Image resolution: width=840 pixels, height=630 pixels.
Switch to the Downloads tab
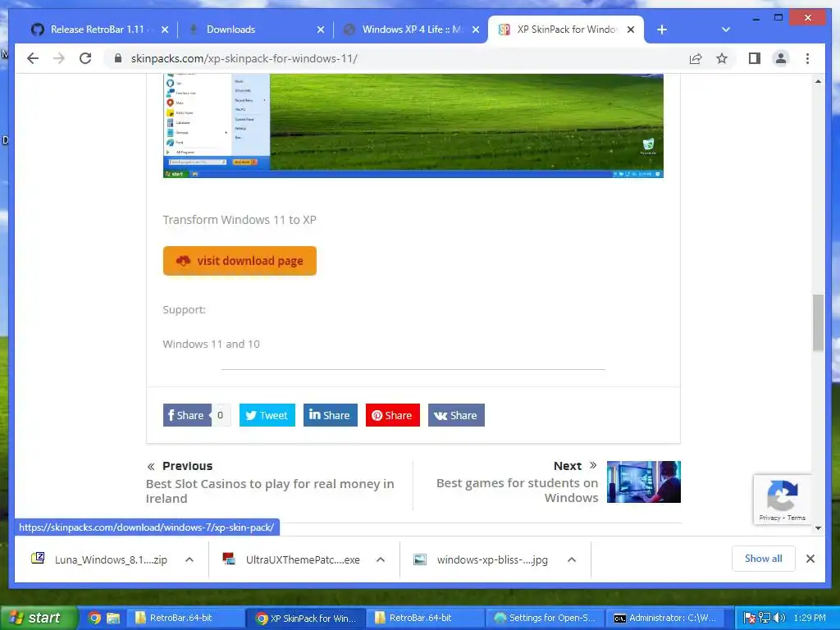pos(255,30)
